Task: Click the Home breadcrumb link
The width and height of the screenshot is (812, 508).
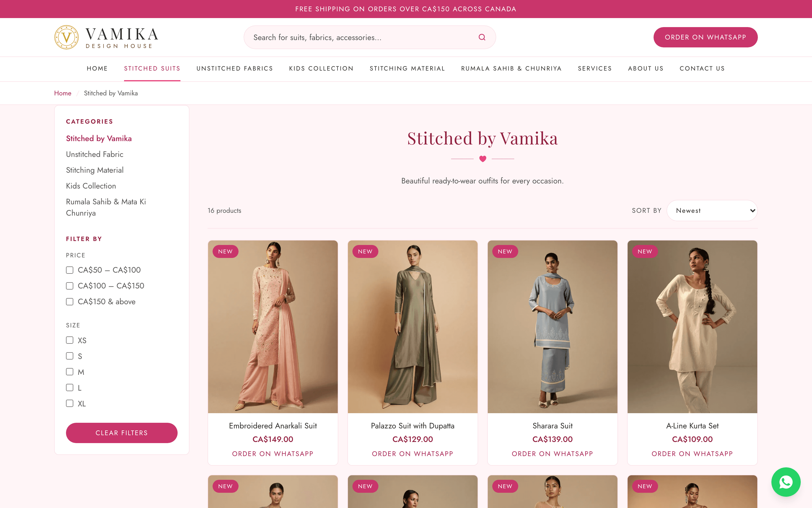Action: (63, 93)
